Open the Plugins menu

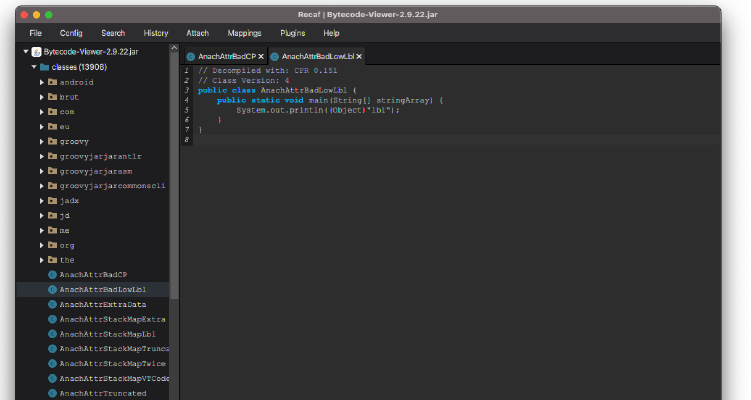pyautogui.click(x=293, y=33)
